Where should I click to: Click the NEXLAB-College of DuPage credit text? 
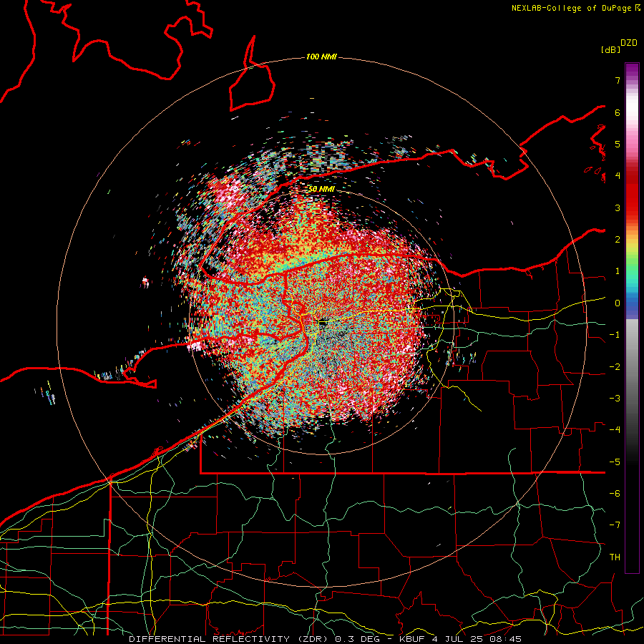(572, 8)
